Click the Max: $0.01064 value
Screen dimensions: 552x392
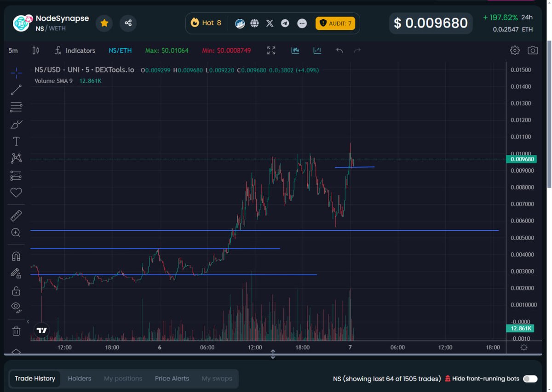tap(167, 51)
